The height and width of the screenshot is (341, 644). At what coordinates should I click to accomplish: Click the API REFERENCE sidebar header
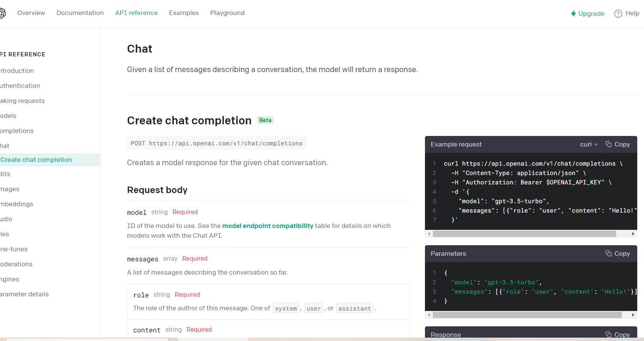[23, 54]
